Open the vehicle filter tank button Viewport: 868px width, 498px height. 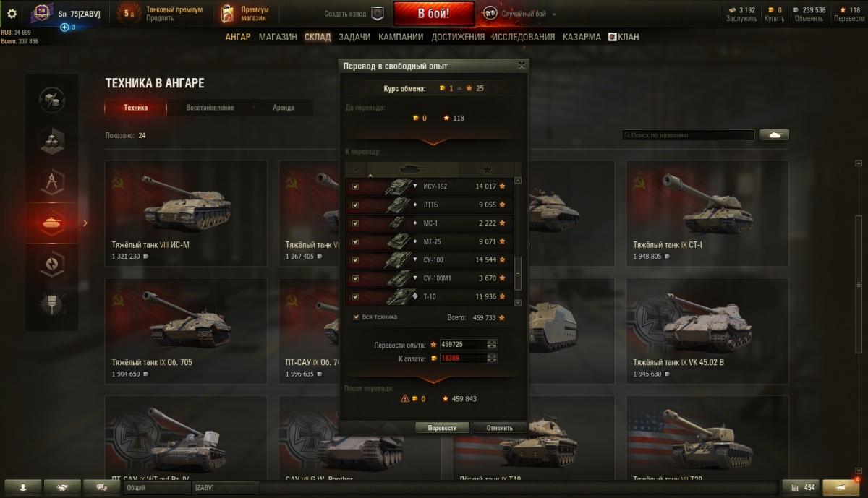tap(773, 135)
